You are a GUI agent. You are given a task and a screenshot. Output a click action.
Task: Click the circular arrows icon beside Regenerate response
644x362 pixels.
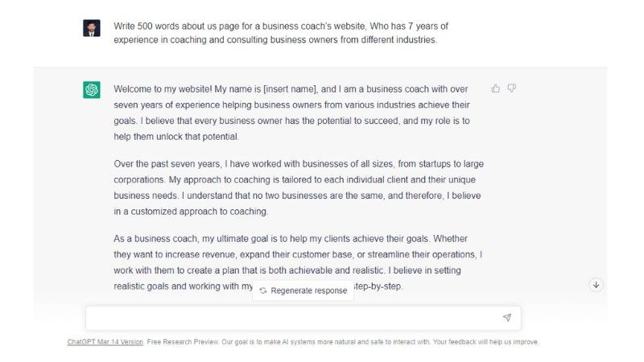click(263, 290)
